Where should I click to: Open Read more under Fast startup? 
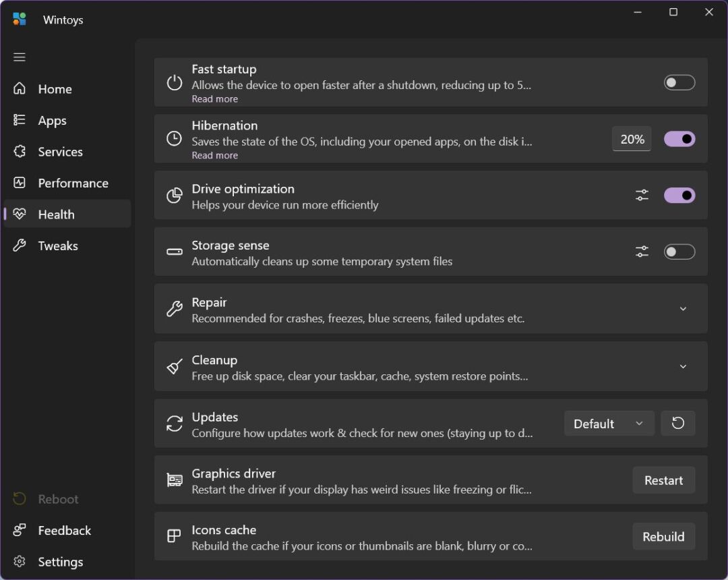click(x=215, y=99)
